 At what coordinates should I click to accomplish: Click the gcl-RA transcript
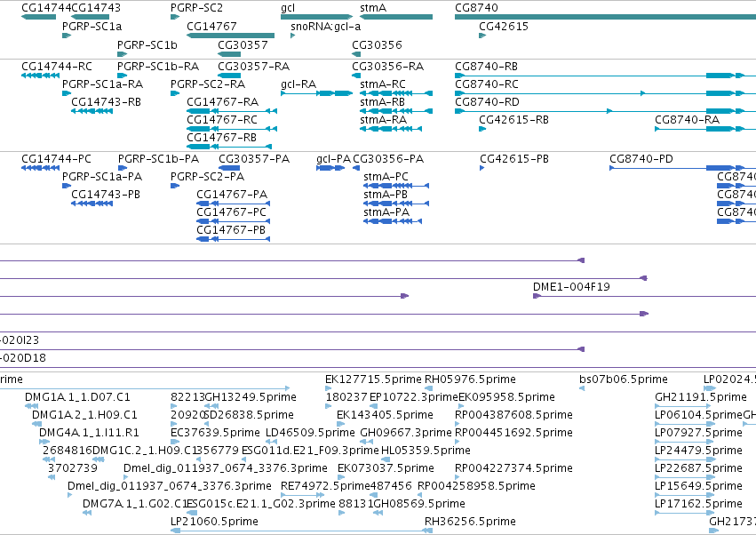(x=317, y=93)
